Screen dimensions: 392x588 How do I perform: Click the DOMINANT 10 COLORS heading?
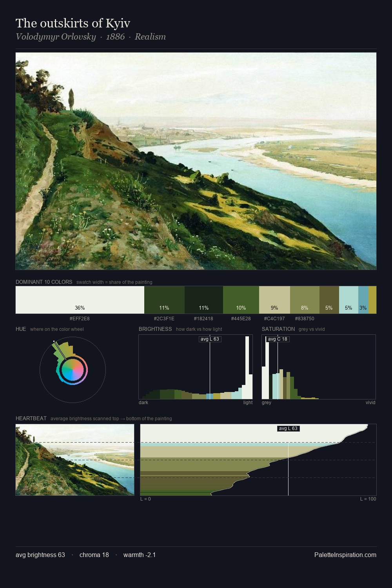coord(44,282)
